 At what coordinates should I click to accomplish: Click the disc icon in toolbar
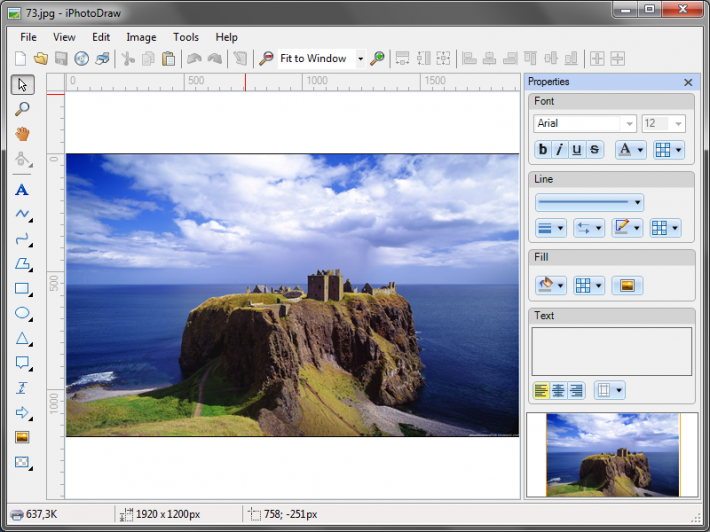point(82,58)
